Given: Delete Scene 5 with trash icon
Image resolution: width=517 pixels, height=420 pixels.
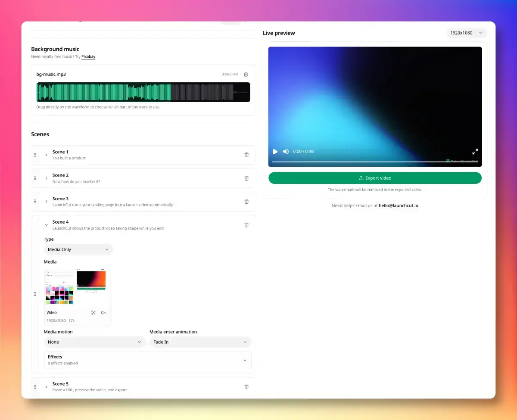Looking at the screenshot, I should [x=246, y=387].
